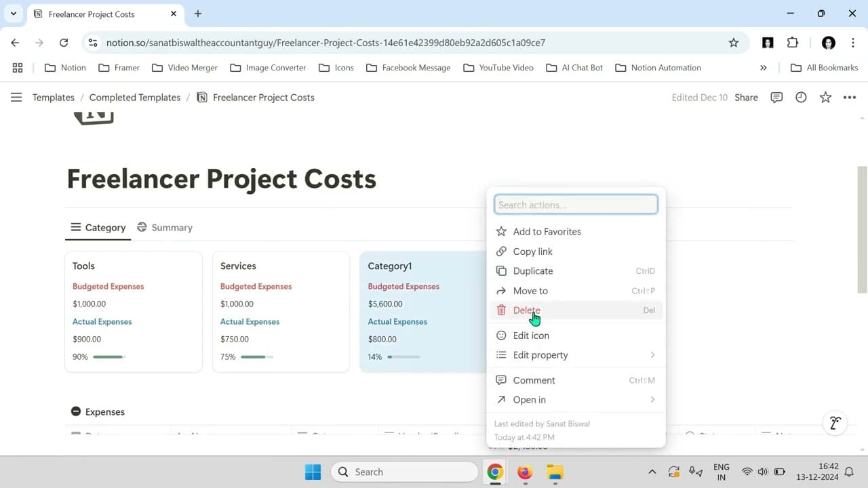Open the three-dot page options menu
868x488 pixels.
pyautogui.click(x=849, y=98)
